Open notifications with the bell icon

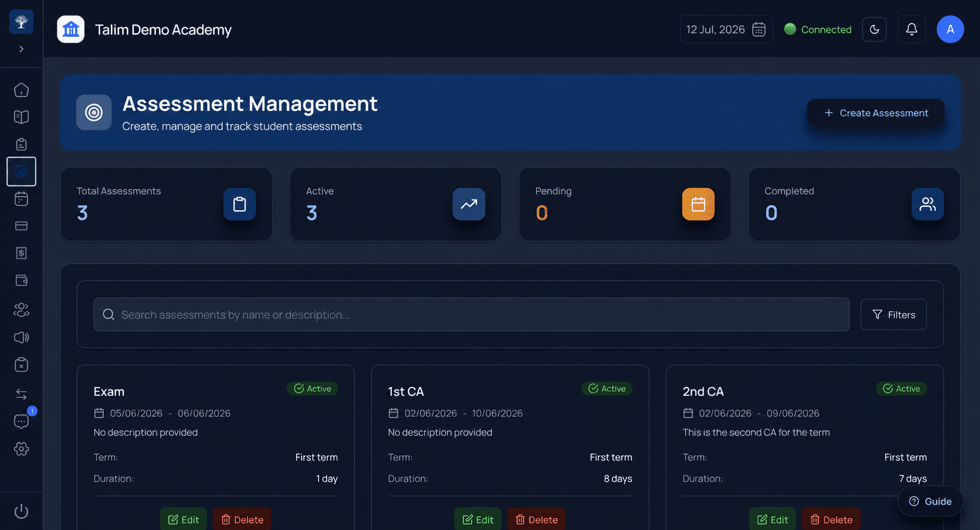click(x=912, y=29)
